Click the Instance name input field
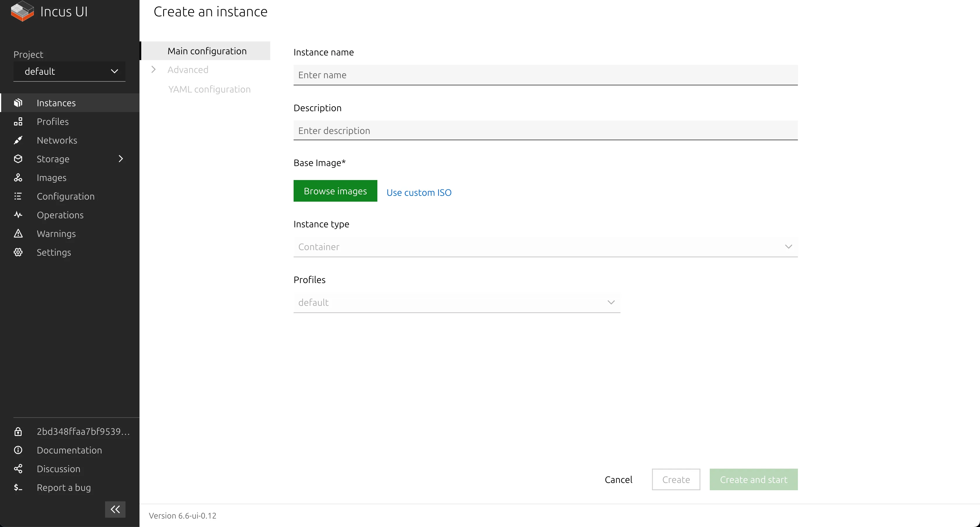Screen dimensions: 980x527 point(546,75)
